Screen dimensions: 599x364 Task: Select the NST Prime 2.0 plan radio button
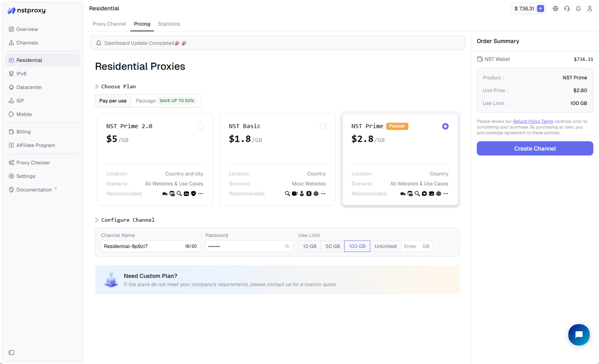pos(200,126)
